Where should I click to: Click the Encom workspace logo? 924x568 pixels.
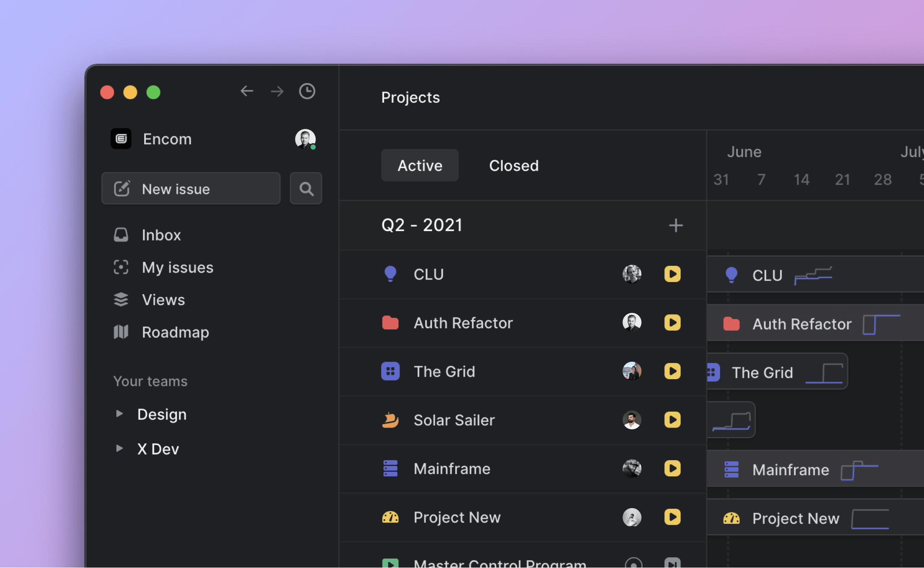point(121,139)
